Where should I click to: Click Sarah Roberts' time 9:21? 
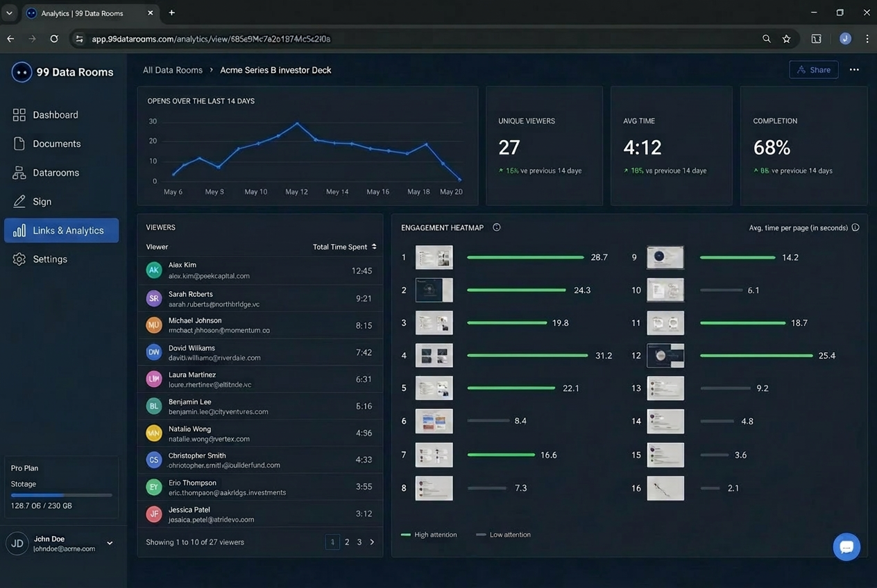tap(364, 299)
